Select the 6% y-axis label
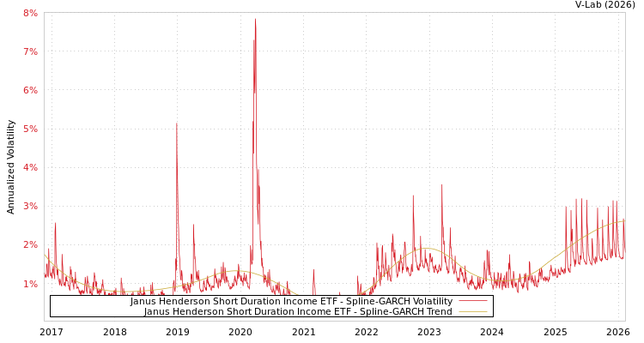The image size is (644, 343). pyautogui.click(x=30, y=90)
